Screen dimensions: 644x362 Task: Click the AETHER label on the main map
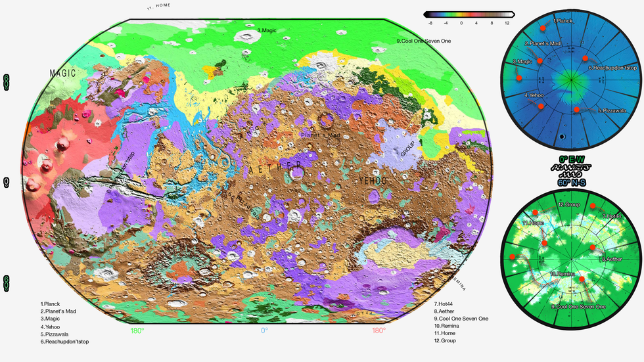click(276, 169)
